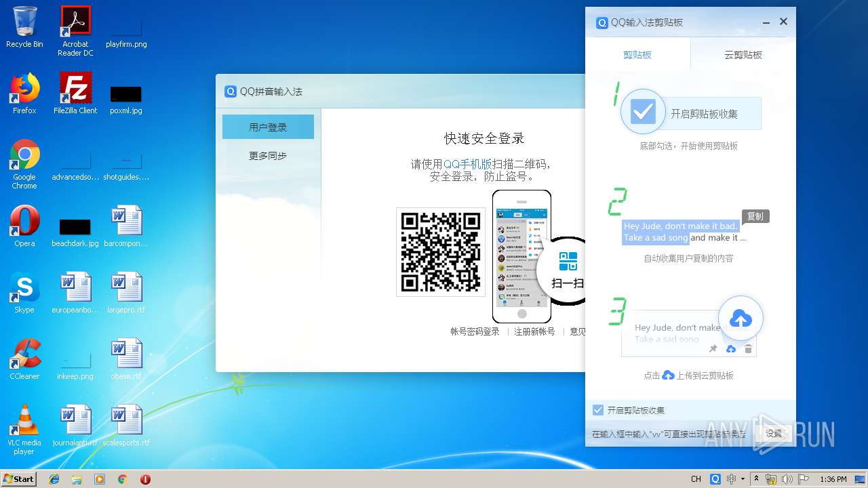Select the barcompon... Word document icon
The height and width of the screenshot is (488, 868).
(x=126, y=226)
